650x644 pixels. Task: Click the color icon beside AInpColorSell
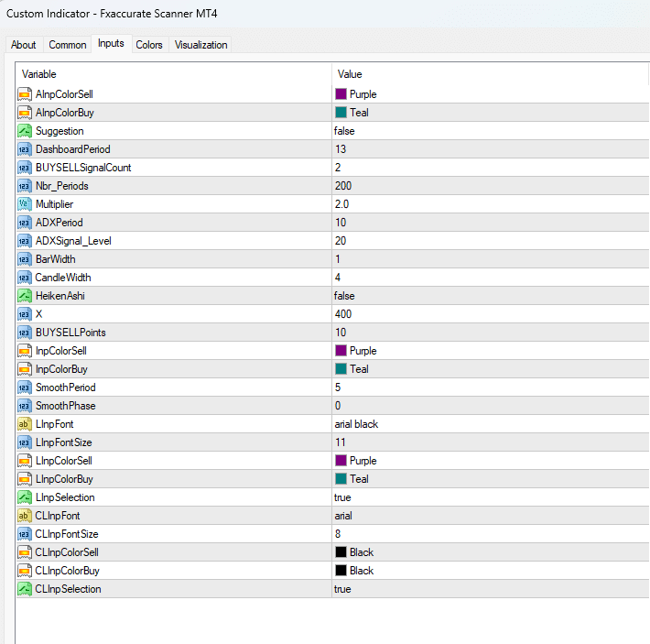(25, 94)
